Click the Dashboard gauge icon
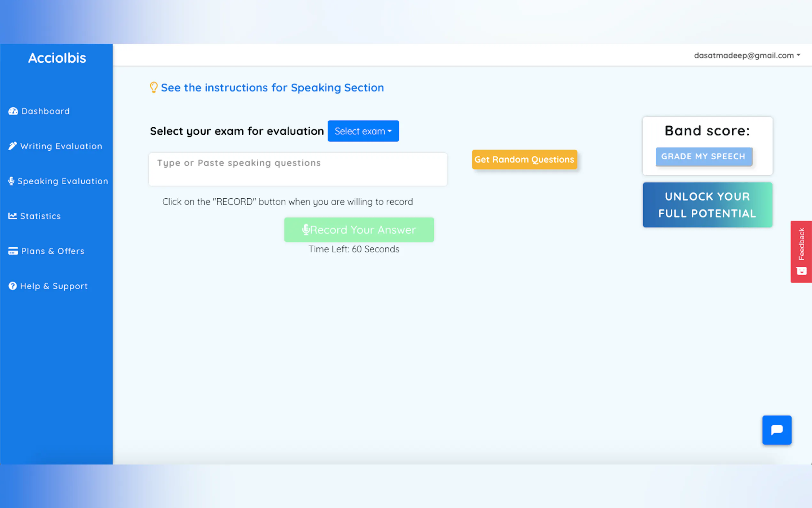The image size is (812, 508). (x=13, y=111)
